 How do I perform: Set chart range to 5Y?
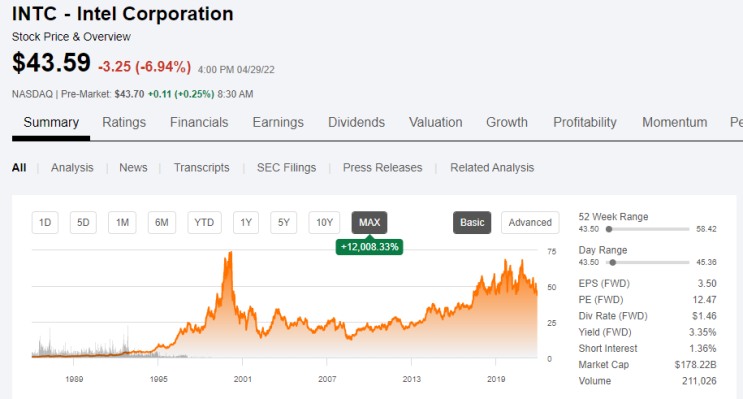[283, 223]
